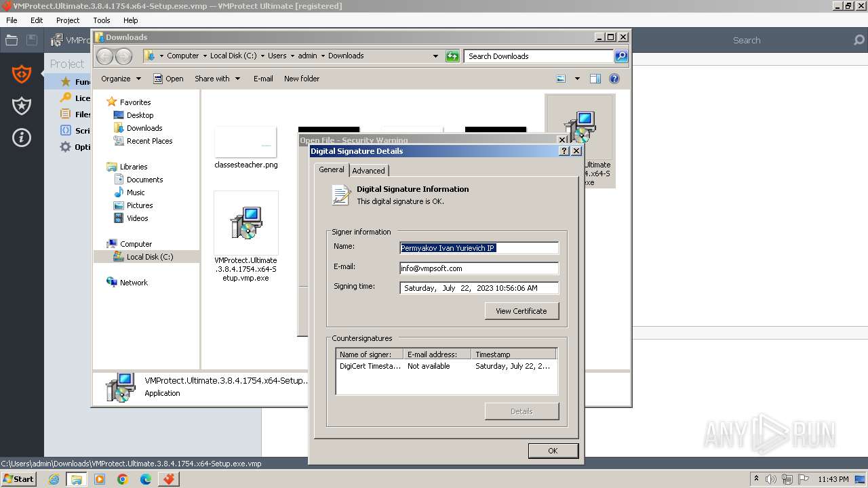
Task: Expand Users breadcrumb dropdown arrow
Action: tap(292, 56)
